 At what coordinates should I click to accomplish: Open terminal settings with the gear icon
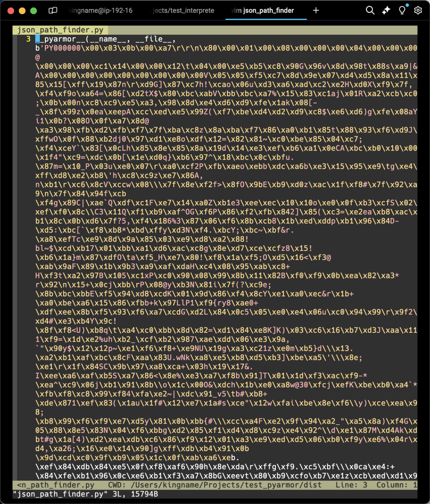click(x=418, y=10)
